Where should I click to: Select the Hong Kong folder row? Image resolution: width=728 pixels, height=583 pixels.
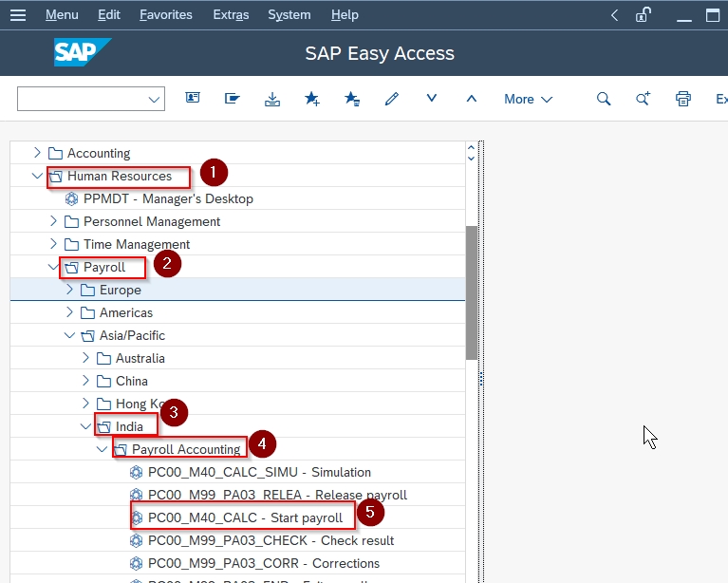click(237, 404)
